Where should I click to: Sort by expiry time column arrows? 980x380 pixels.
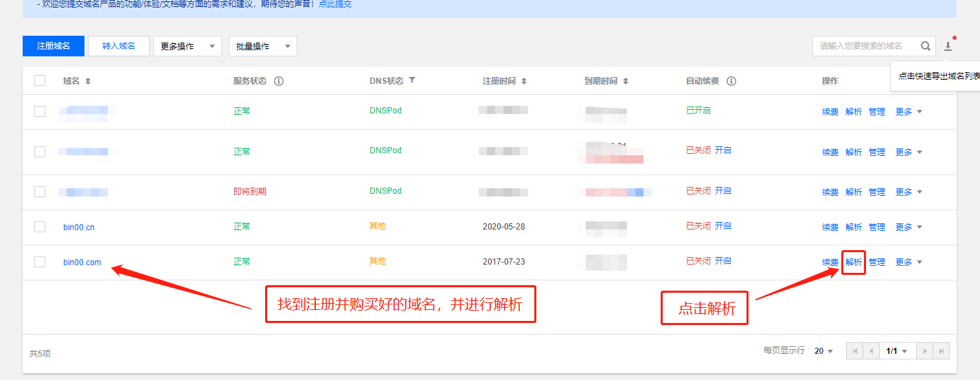pos(626,81)
